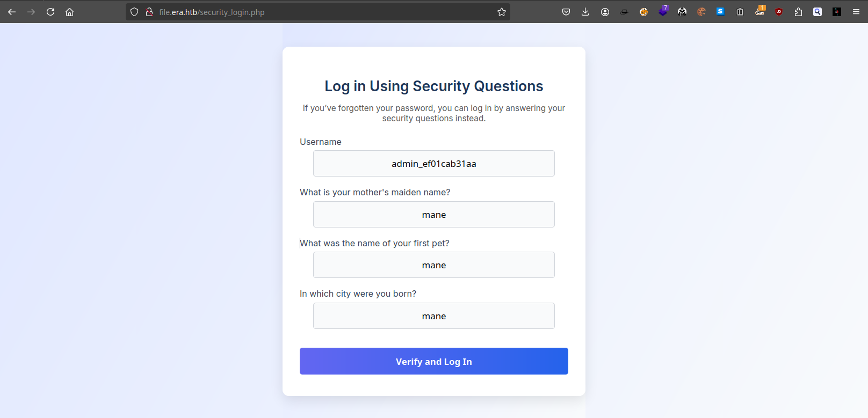This screenshot has height=418, width=868.
Task: Click the Verify and Log In button
Action: [x=434, y=361]
